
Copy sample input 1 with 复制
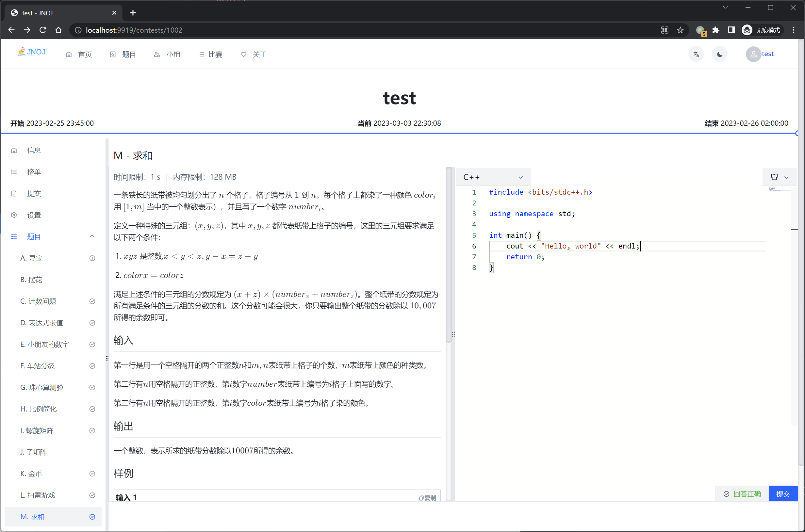tap(428, 498)
